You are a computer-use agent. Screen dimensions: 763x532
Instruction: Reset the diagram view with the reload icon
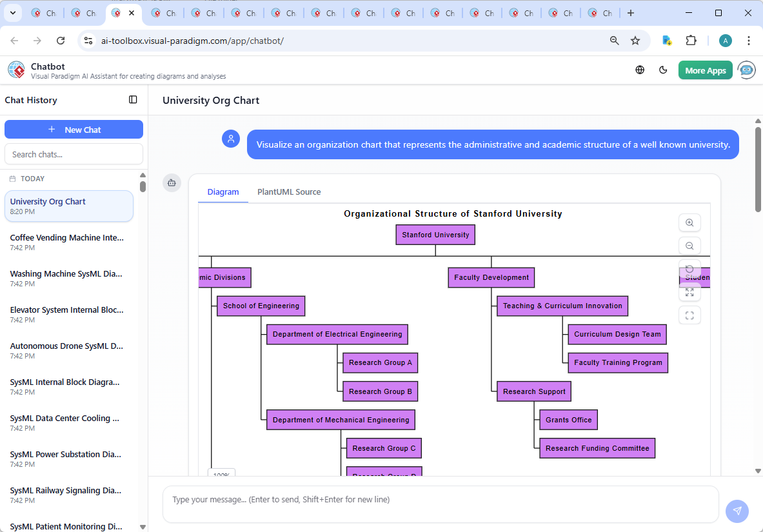tap(689, 269)
